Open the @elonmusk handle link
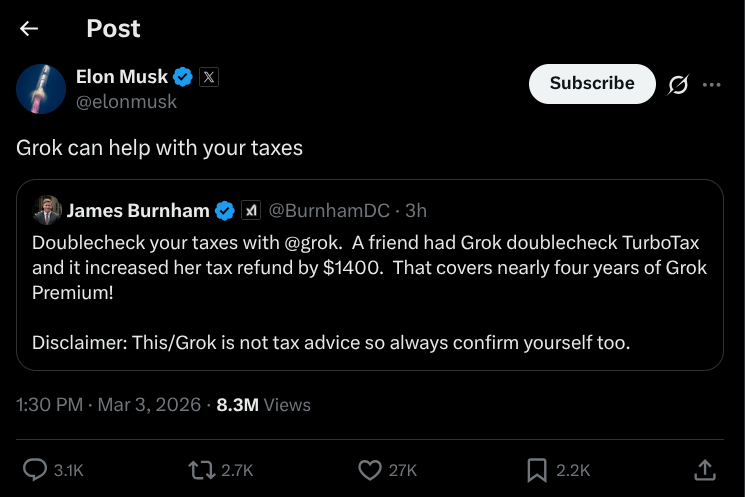745x497 pixels. point(126,102)
